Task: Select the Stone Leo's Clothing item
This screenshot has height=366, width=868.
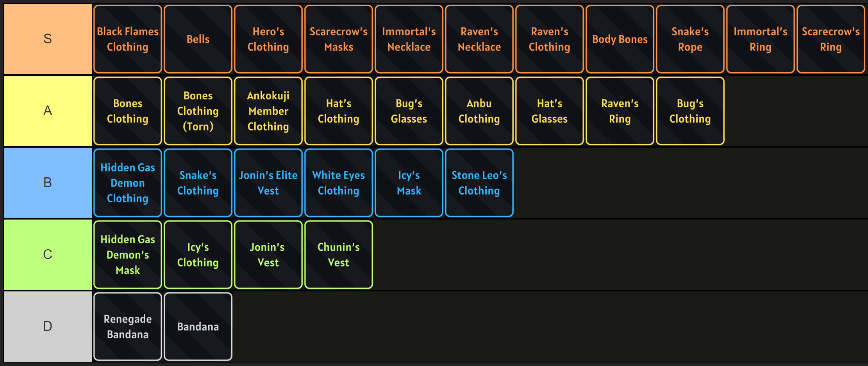Action: pos(479,183)
